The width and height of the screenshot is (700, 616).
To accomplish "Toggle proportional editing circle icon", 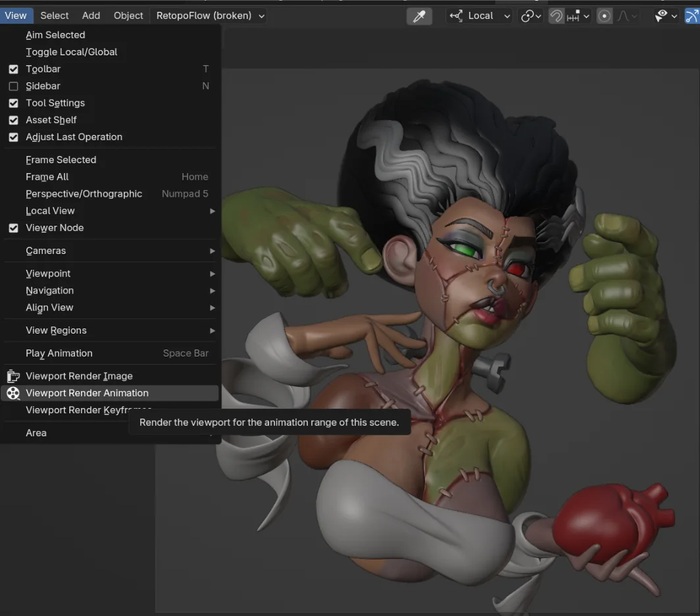I will (x=605, y=16).
